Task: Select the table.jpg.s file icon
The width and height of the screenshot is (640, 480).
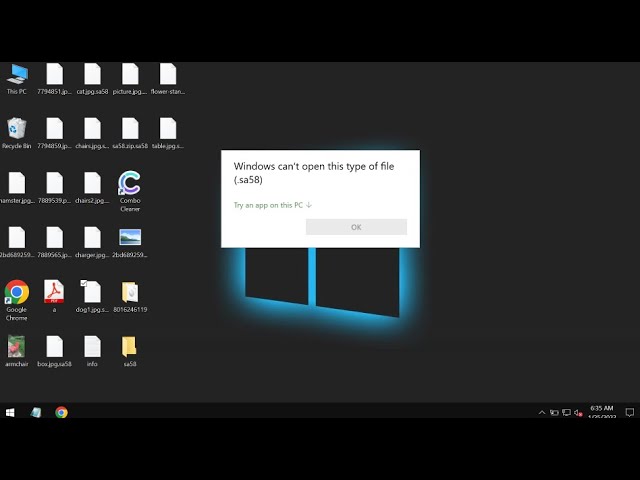Action: (168, 129)
